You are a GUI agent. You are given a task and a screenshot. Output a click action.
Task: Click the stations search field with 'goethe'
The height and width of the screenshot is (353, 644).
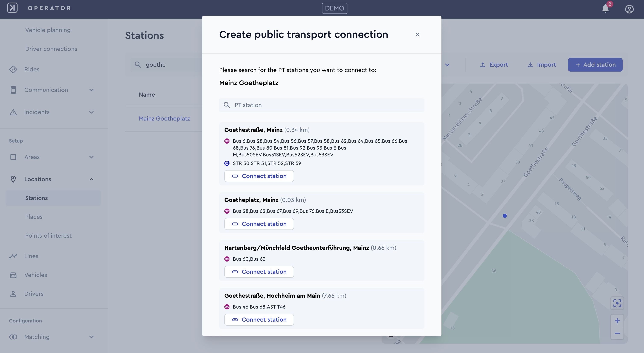click(x=166, y=65)
